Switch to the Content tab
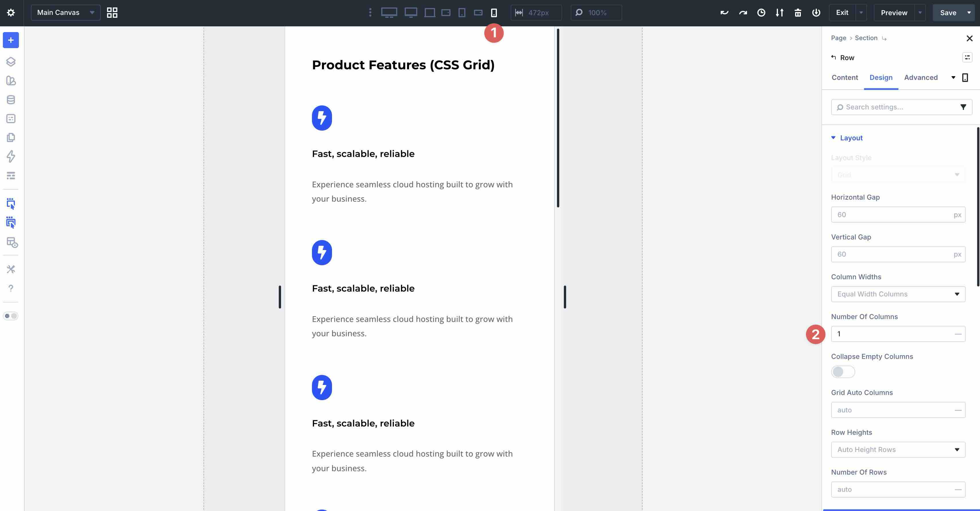980x511 pixels. coord(845,77)
